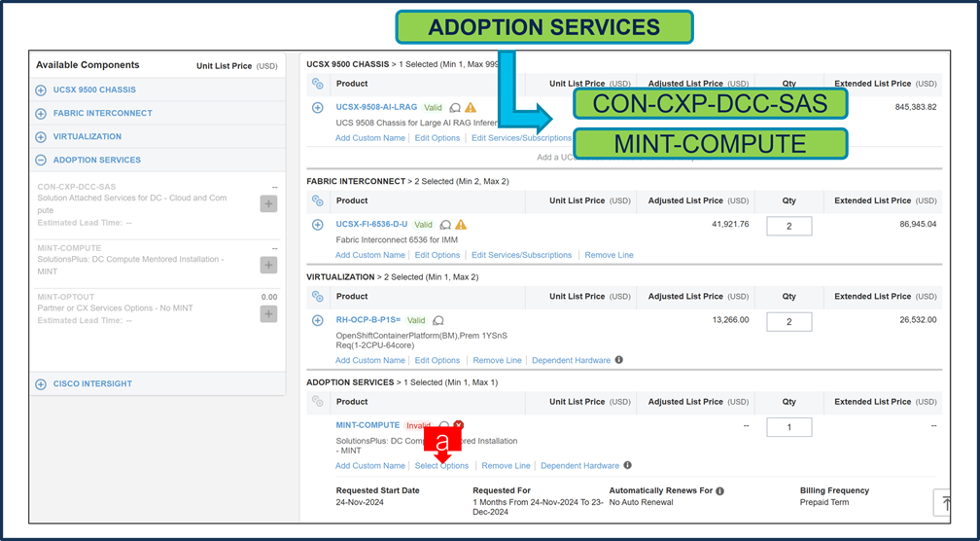Viewport: 980px width, 541px height.
Task: Click MINT-OPTOUT price value 0.00
Action: pos(269,297)
